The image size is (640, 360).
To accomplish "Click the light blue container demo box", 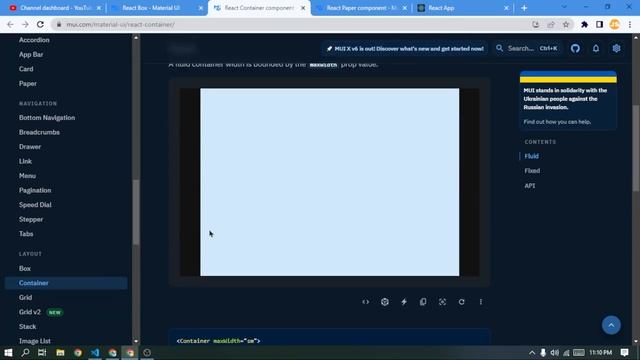I will (x=329, y=182).
